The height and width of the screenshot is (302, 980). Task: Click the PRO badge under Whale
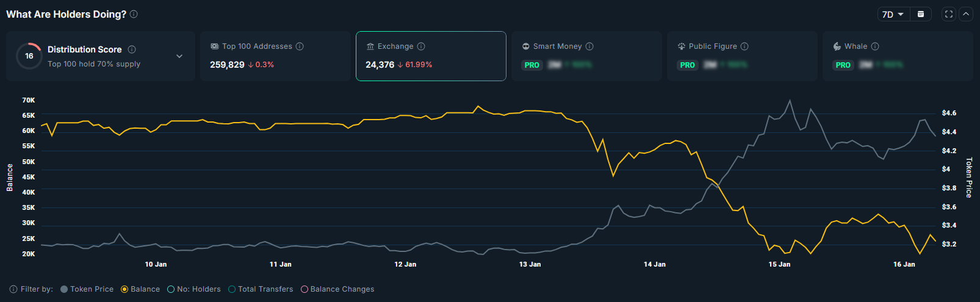point(843,65)
